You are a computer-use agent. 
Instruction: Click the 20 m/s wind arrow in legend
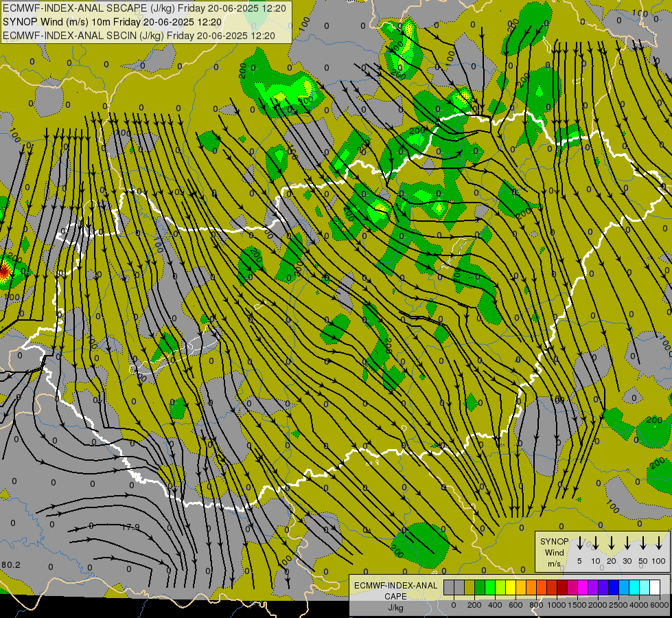pyautogui.click(x=612, y=543)
